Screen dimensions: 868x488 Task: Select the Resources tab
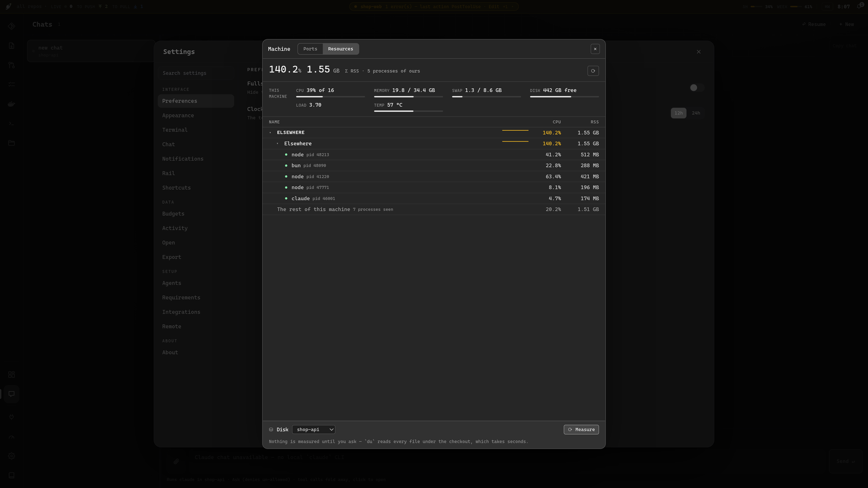click(x=340, y=49)
